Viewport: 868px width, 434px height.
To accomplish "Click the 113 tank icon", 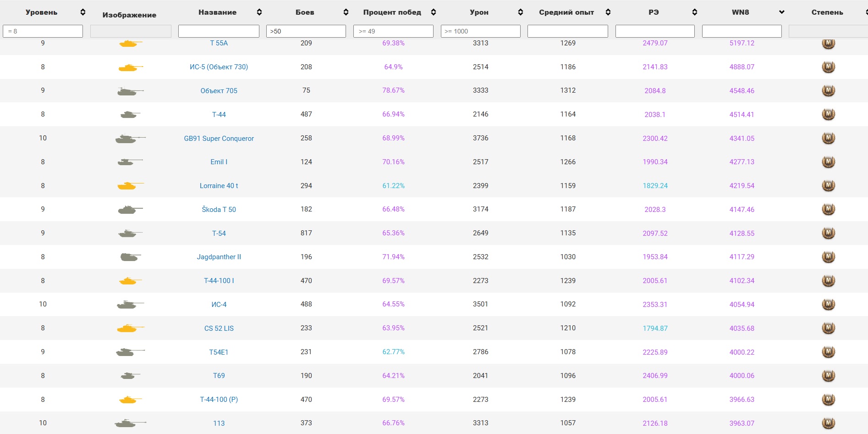I will [131, 423].
